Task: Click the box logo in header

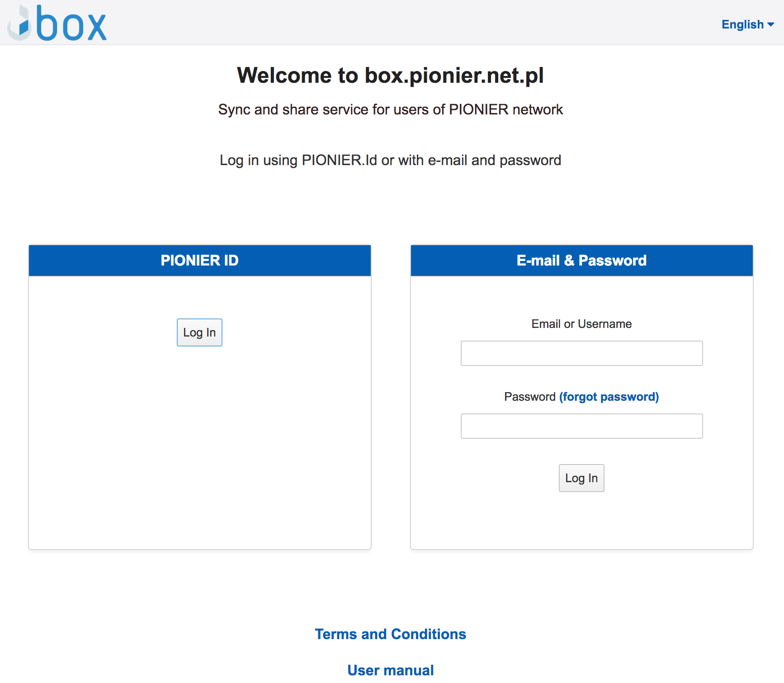Action: click(x=57, y=23)
